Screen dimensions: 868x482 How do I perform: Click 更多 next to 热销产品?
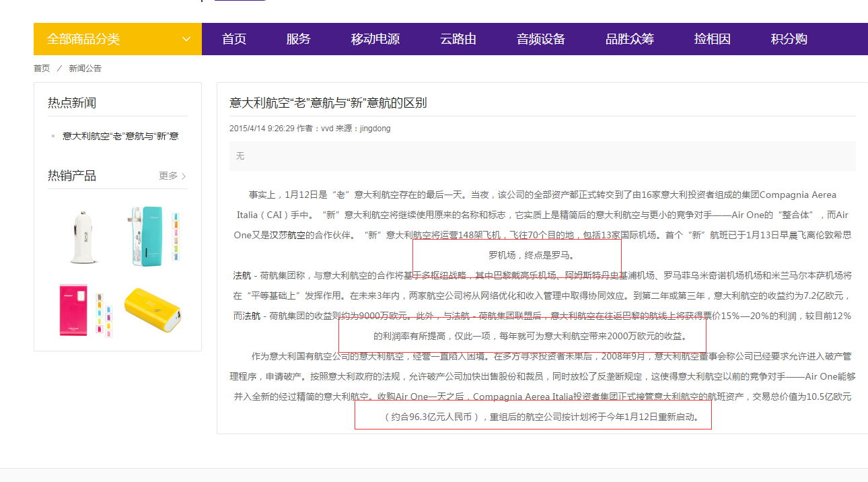[x=168, y=176]
